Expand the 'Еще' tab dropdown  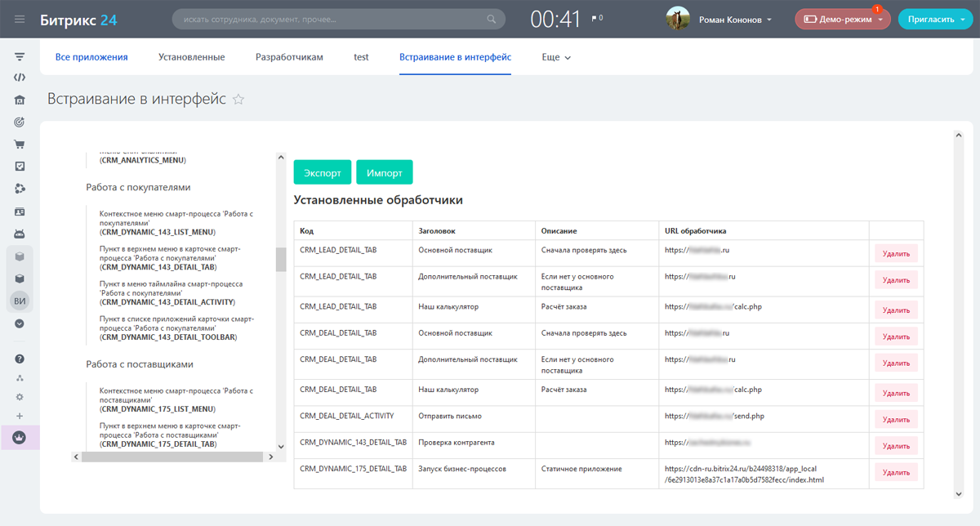[x=556, y=57]
